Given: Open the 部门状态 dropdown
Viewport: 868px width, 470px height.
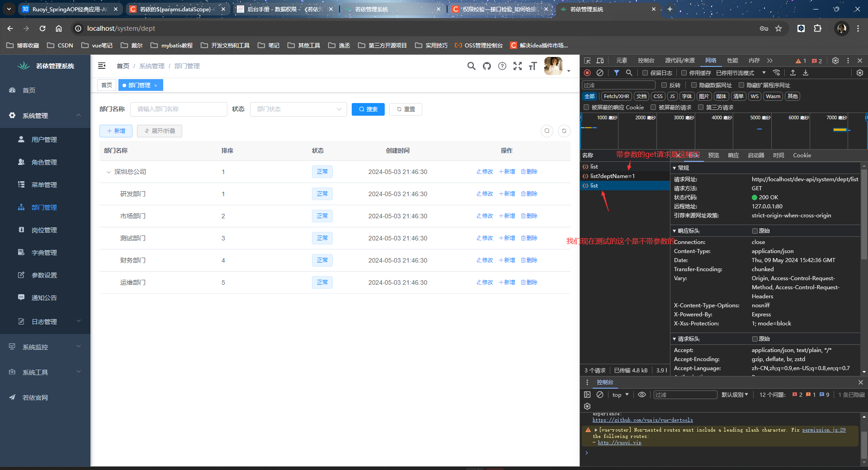Looking at the screenshot, I should pos(298,109).
